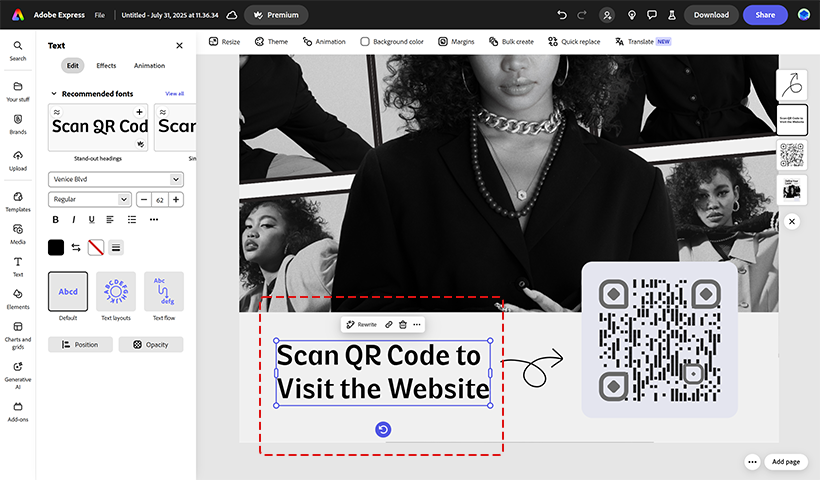Open the list style options
This screenshot has width=820, height=480.
coord(132,220)
